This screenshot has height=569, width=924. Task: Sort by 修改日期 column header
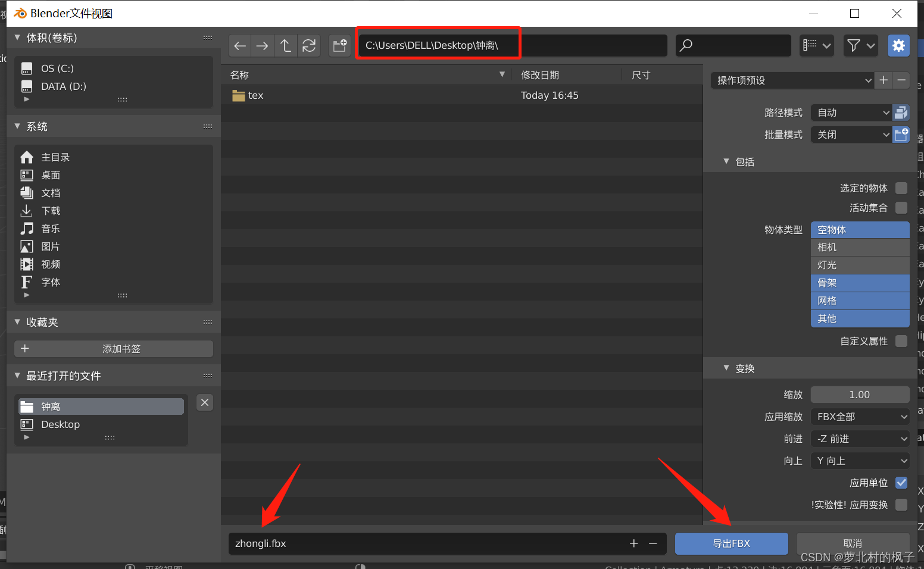(567, 75)
